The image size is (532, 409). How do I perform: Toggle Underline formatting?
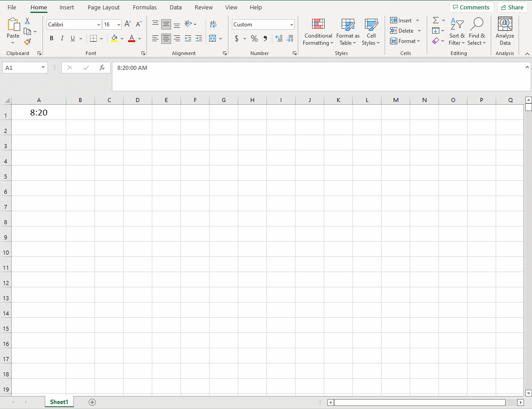click(x=72, y=38)
